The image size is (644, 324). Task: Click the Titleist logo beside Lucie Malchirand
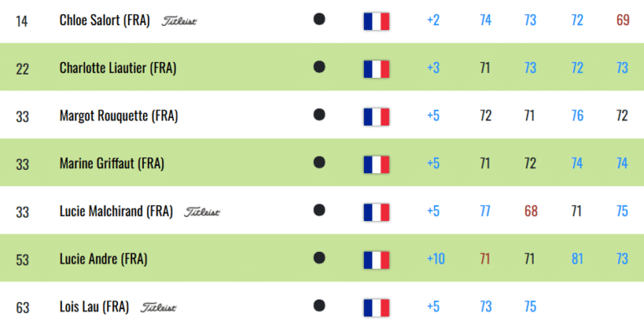click(x=202, y=212)
